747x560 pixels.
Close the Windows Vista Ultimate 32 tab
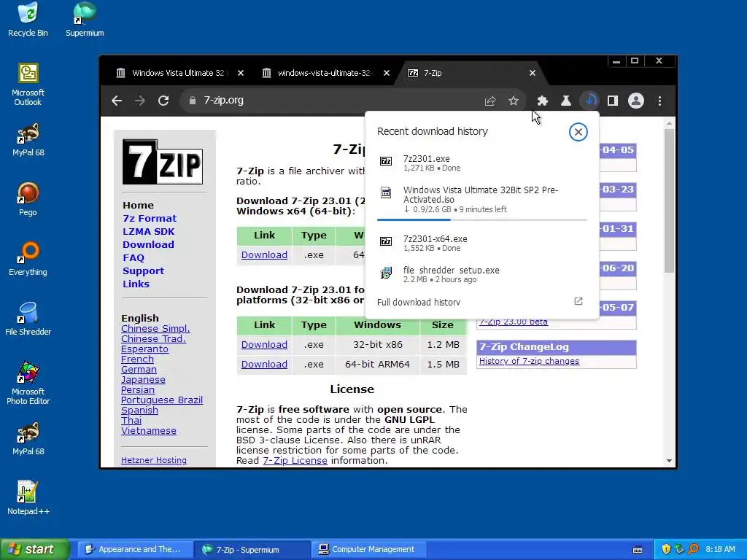pos(241,73)
